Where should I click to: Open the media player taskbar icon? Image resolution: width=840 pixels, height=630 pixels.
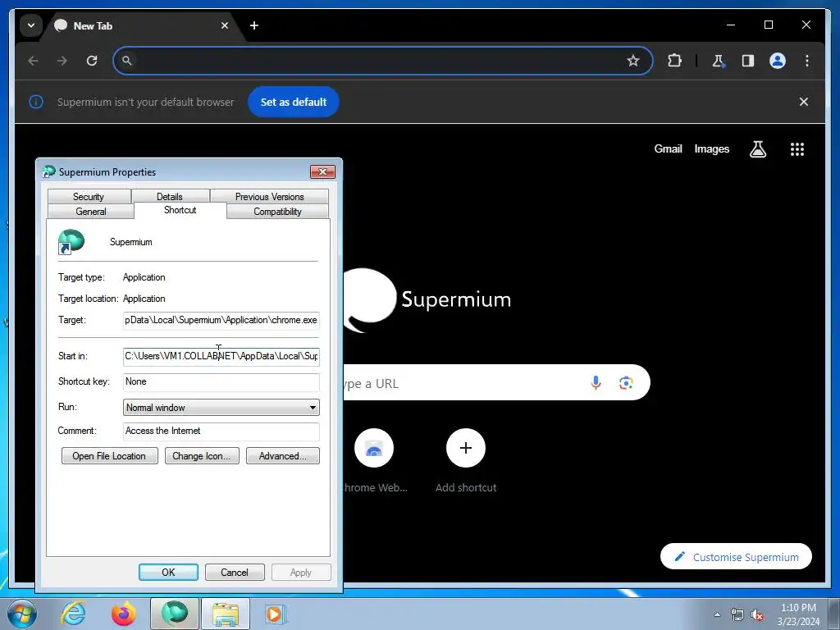[x=276, y=614]
